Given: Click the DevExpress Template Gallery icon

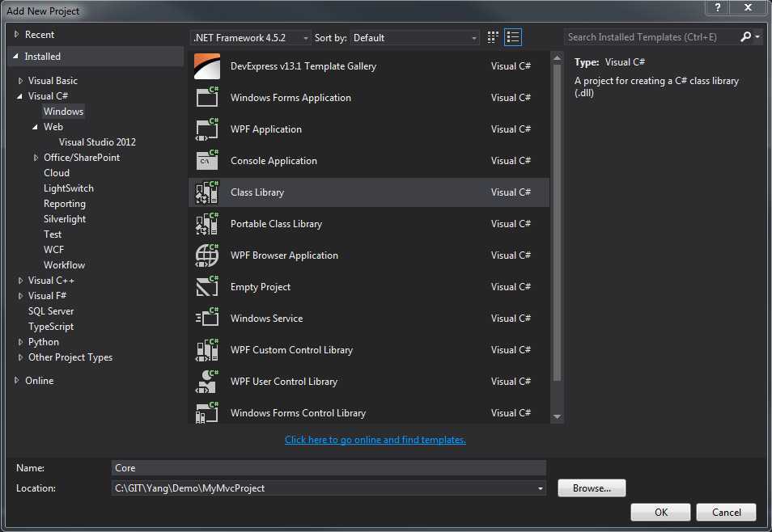Looking at the screenshot, I should point(207,66).
